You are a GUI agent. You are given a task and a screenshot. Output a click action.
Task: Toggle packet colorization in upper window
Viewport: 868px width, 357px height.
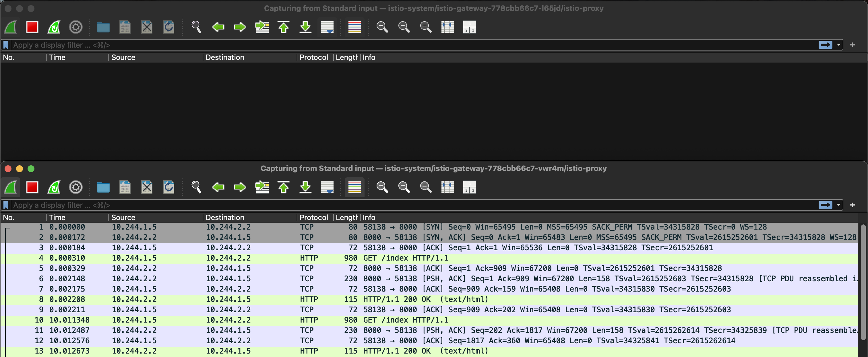coord(354,27)
